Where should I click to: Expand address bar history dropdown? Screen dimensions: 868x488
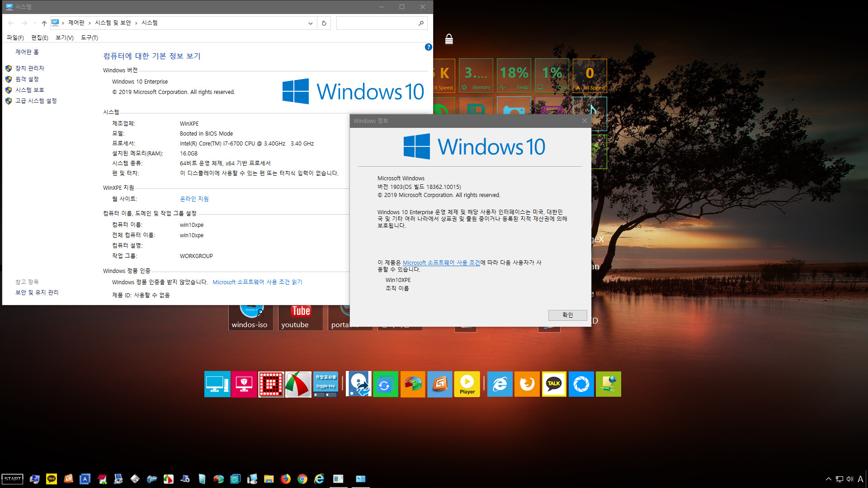point(310,23)
